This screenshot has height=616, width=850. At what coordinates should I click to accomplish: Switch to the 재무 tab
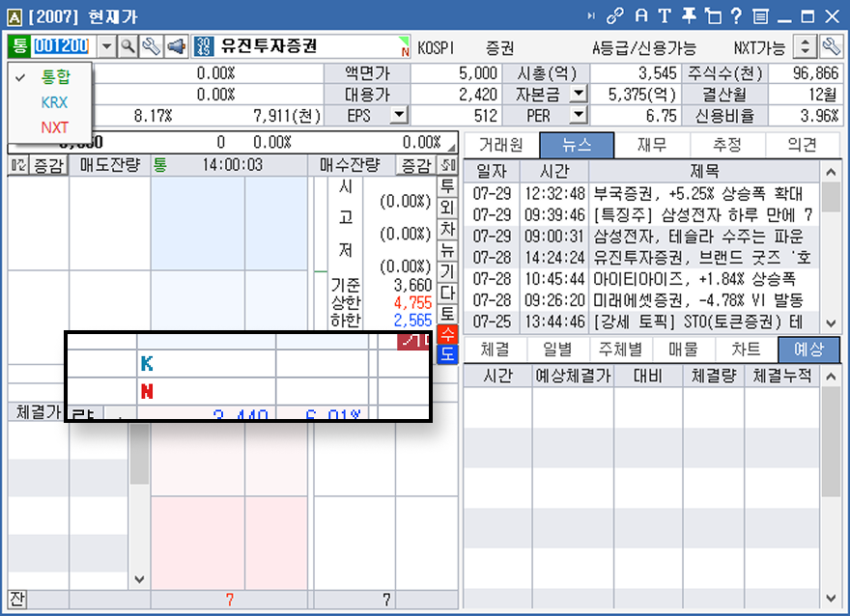tap(652, 145)
